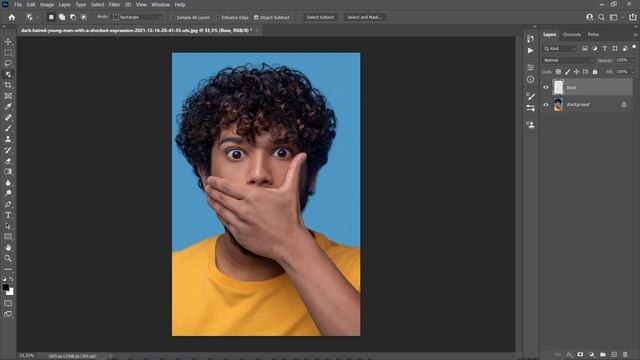Open the Normal blend mode dropdown
Screen dimensions: 640x360
pos(568,60)
